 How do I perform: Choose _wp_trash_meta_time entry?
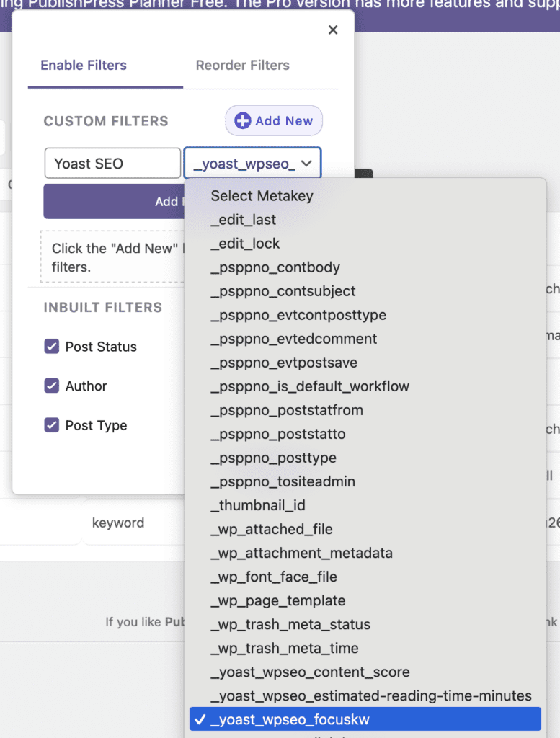click(x=284, y=648)
